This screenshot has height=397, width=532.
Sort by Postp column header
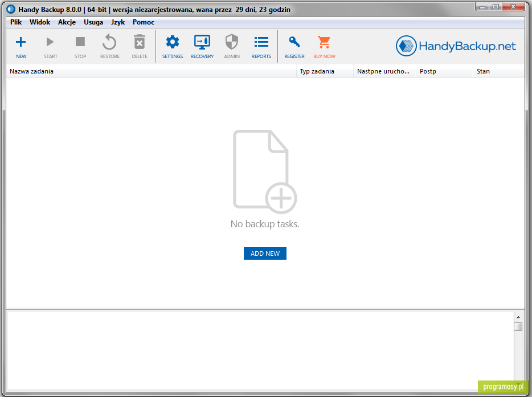[444, 71]
